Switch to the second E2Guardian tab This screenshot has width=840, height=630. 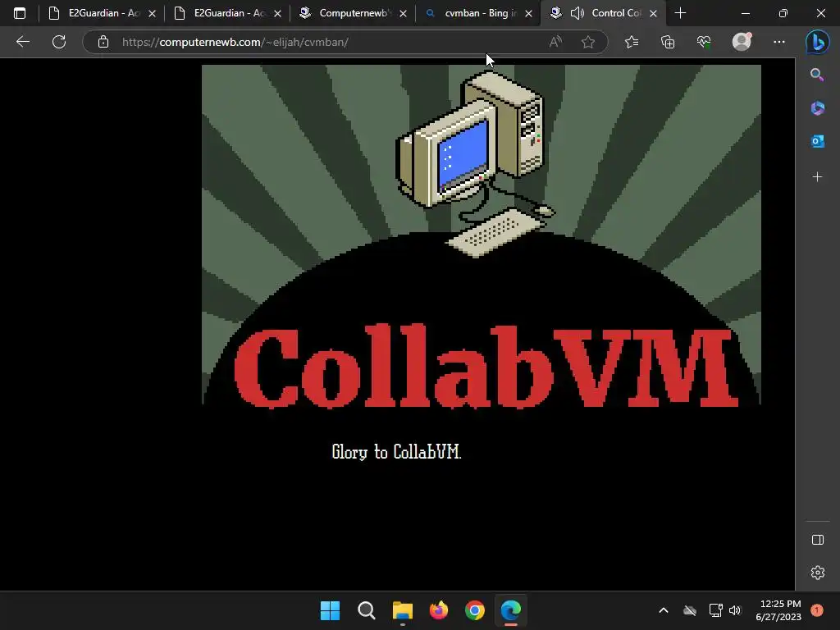pos(227,13)
